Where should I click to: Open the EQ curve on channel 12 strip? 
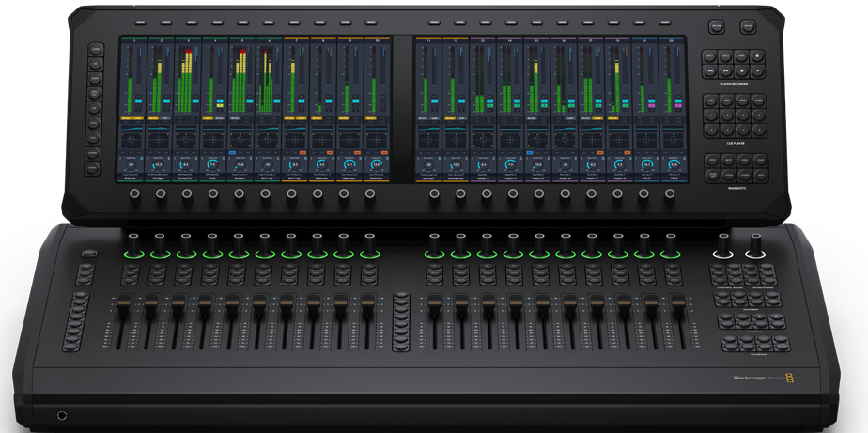(x=456, y=129)
